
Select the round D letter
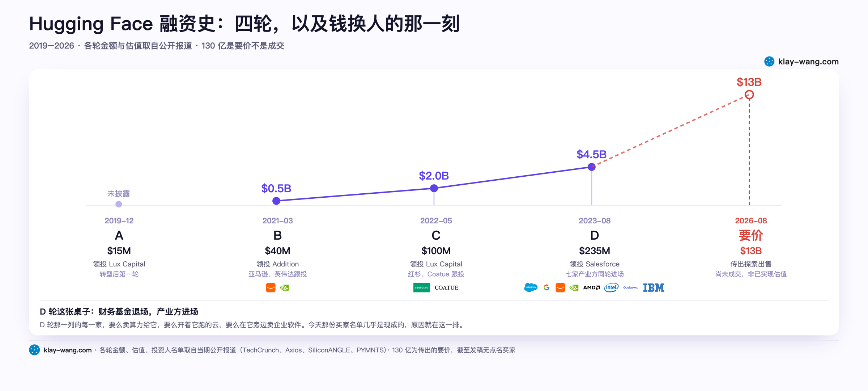595,236
